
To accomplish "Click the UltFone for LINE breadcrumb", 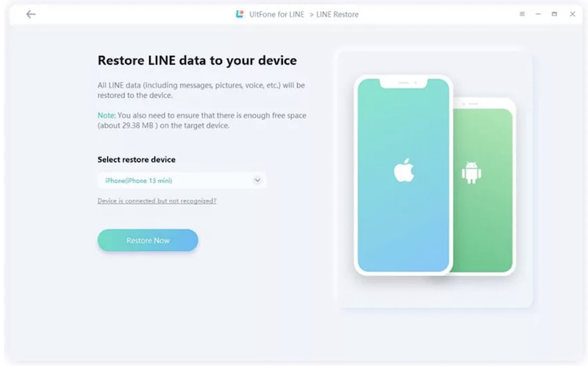I will point(277,14).
